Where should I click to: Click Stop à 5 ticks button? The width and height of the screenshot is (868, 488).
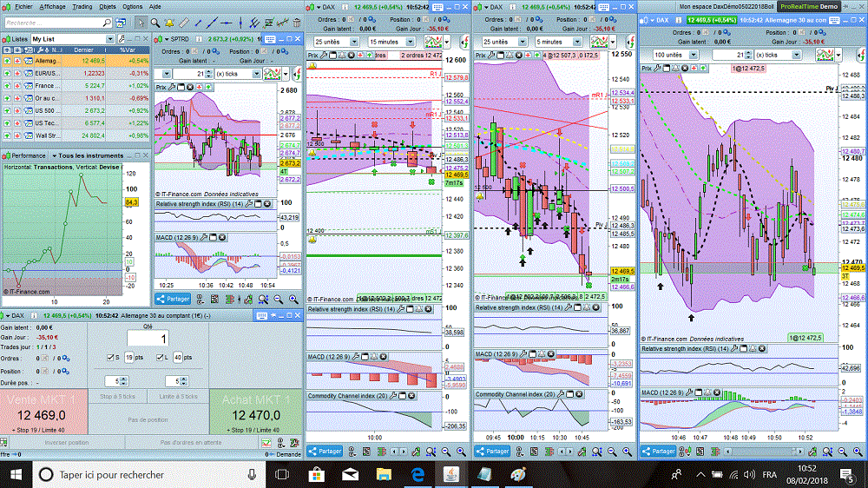pyautogui.click(x=117, y=397)
